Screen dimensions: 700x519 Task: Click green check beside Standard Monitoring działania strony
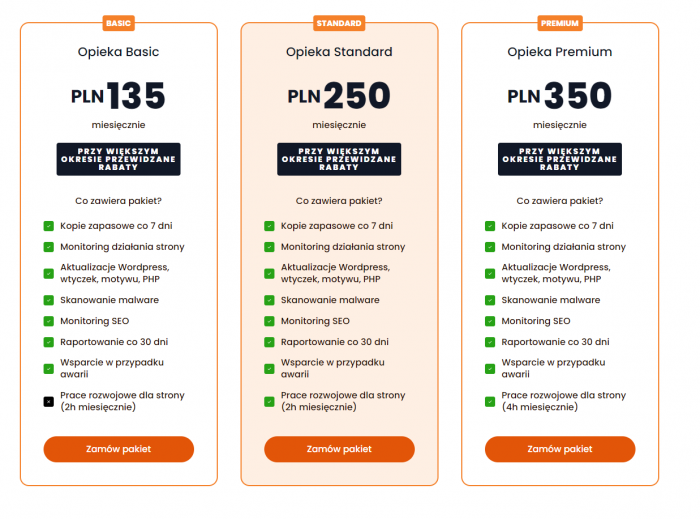pos(269,247)
